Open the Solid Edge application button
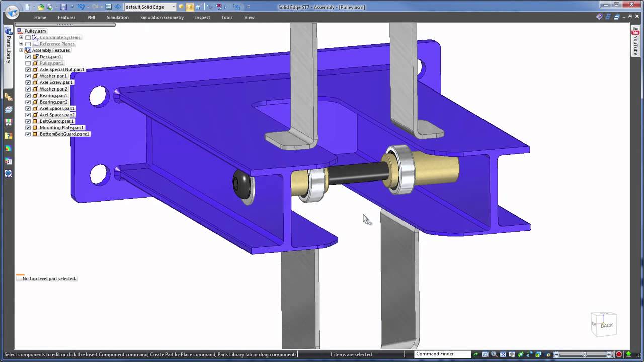The image size is (644, 362). point(12,12)
